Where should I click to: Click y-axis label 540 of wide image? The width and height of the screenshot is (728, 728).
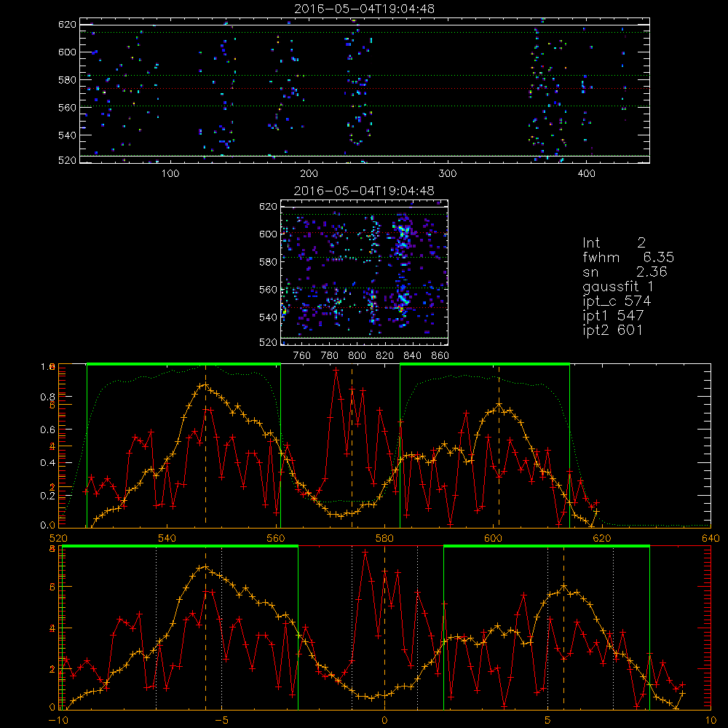[x=67, y=135]
